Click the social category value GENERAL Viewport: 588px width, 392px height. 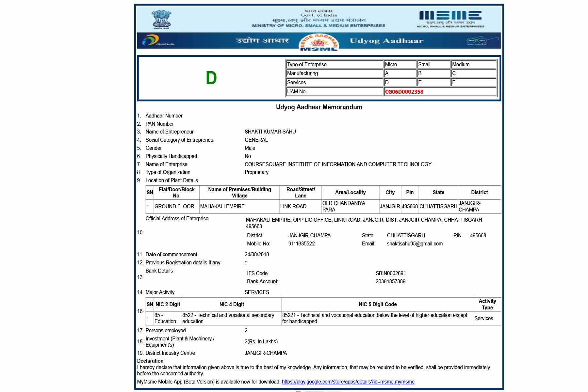coord(256,140)
